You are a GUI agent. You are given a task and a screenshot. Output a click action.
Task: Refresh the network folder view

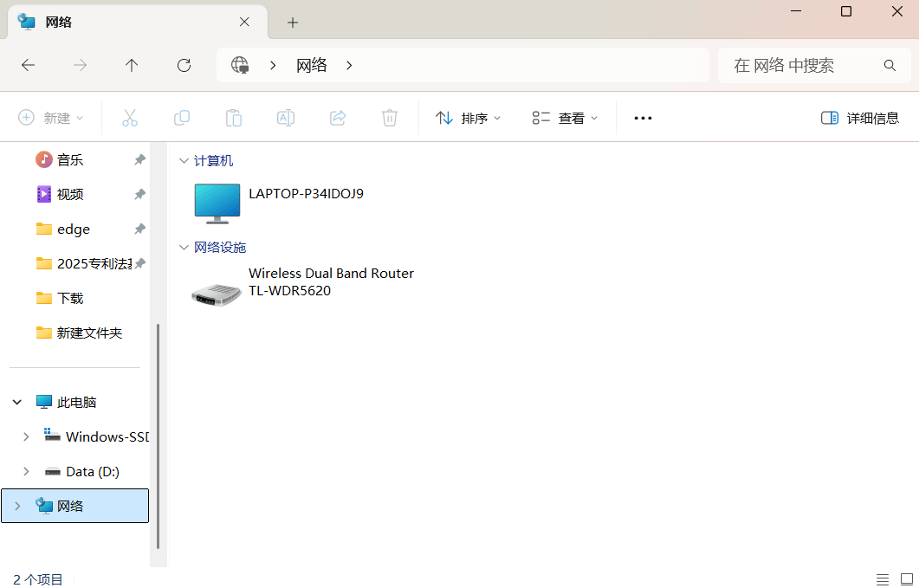pos(184,65)
